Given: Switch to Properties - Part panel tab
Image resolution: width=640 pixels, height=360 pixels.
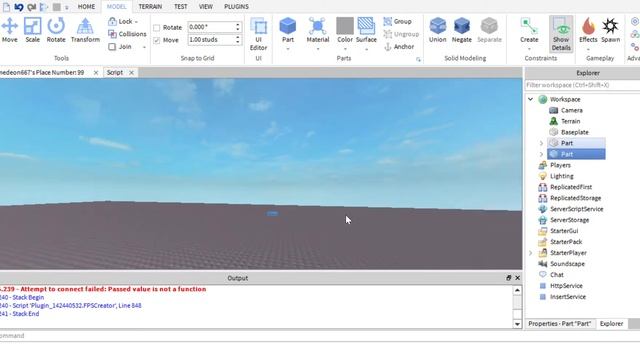Looking at the screenshot, I should tap(559, 324).
